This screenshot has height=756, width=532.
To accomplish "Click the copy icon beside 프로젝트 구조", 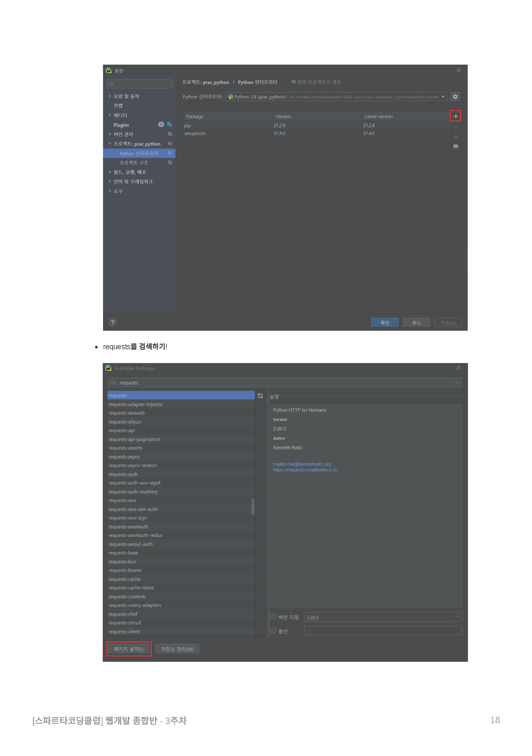I will [x=170, y=162].
